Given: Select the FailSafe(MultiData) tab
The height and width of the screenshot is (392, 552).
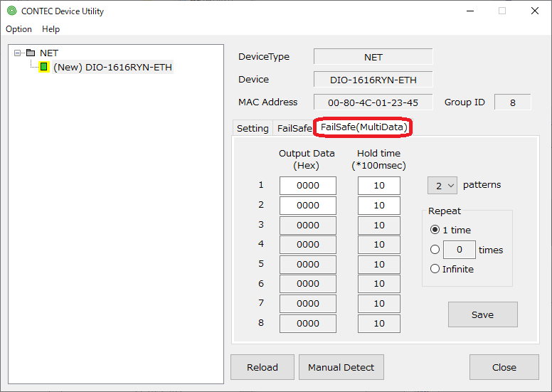Looking at the screenshot, I should (x=363, y=127).
